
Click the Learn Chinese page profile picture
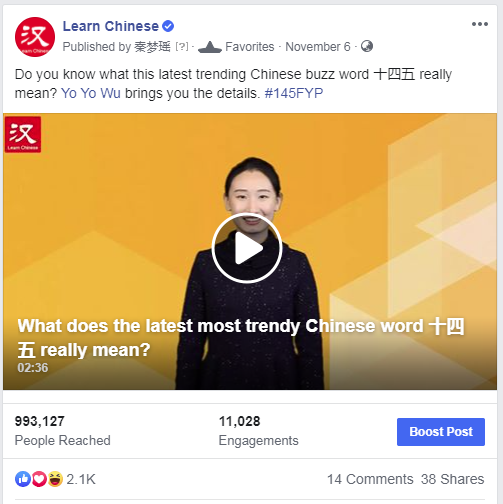(x=35, y=37)
